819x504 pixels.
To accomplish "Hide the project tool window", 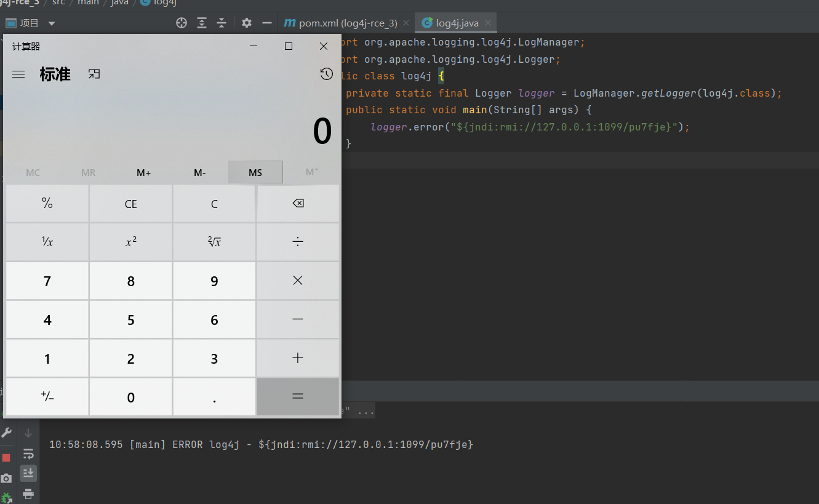I will point(267,23).
